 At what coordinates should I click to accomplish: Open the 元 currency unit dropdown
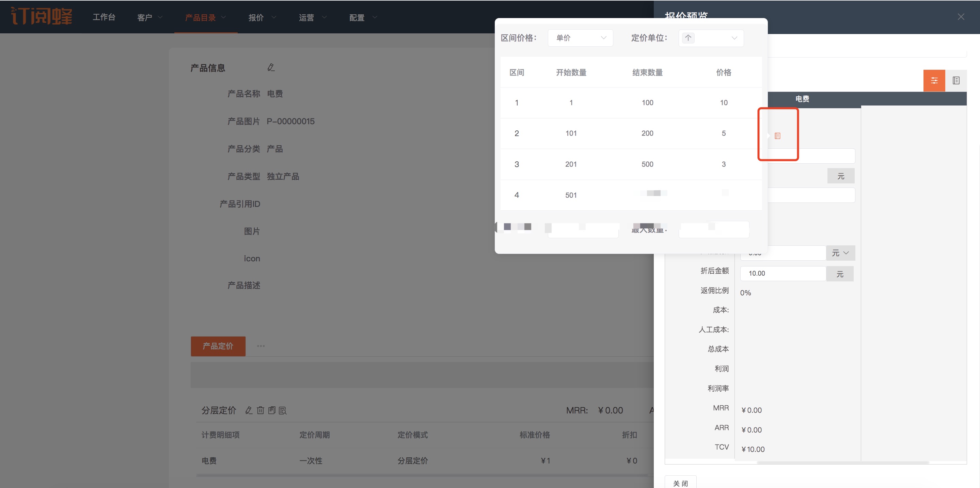point(840,253)
